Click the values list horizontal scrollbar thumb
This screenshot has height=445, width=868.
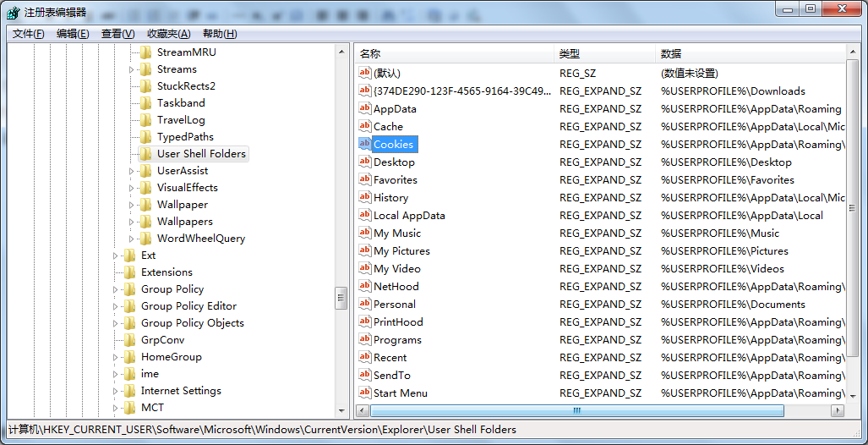point(576,410)
